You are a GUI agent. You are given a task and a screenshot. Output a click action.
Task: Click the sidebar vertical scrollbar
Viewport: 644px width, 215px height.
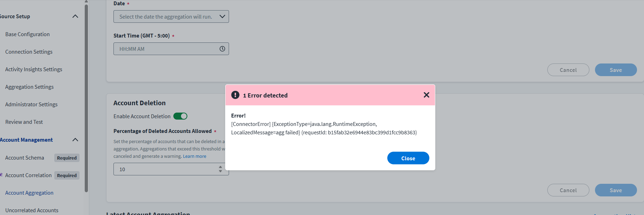point(86,98)
